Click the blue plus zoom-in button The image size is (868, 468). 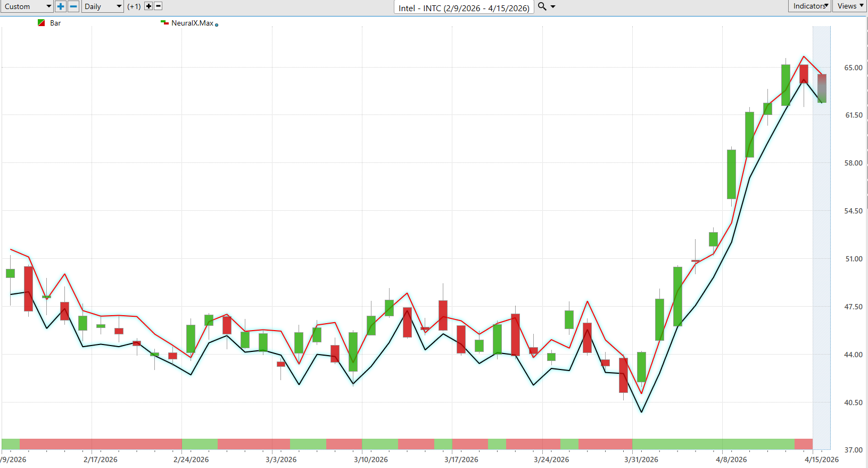coord(61,6)
